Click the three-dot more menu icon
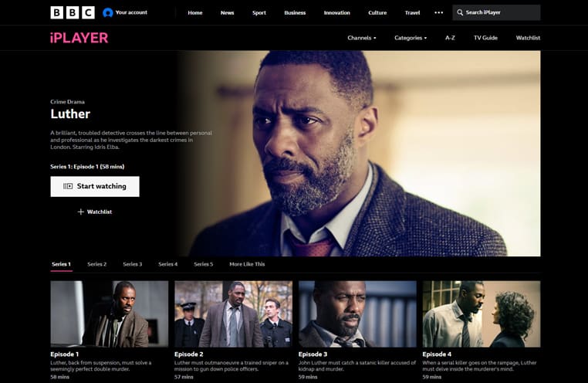The image size is (588, 383). click(x=439, y=12)
